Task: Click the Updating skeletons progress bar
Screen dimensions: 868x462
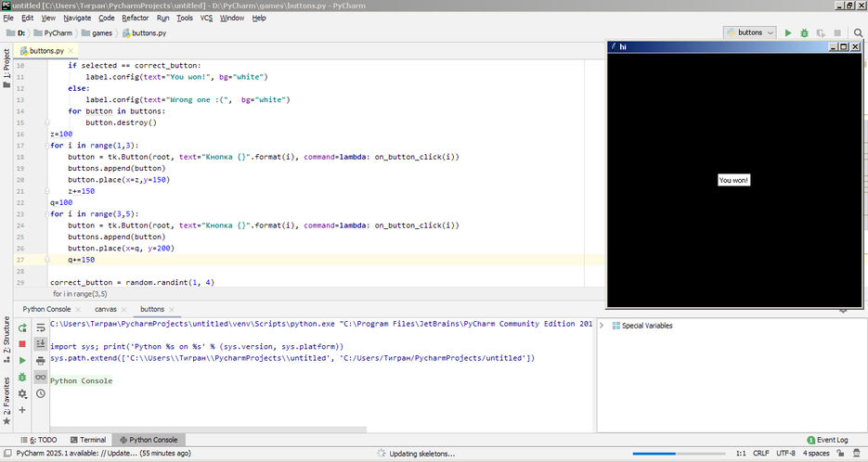Action: [679, 454]
